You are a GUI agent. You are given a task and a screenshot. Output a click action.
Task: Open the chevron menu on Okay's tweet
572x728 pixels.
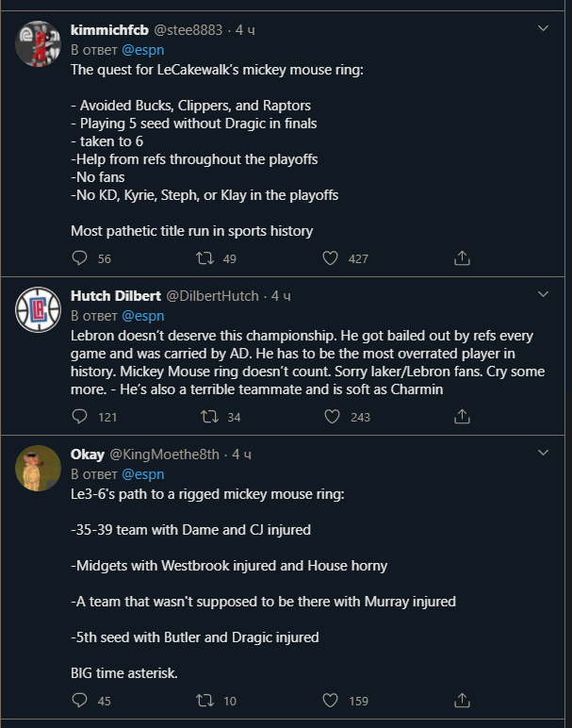[543, 454]
